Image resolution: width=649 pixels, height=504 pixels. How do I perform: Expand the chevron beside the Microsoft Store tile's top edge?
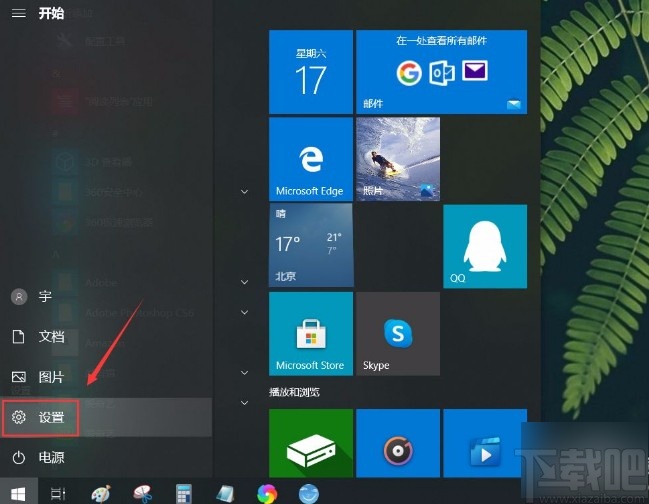click(x=245, y=312)
